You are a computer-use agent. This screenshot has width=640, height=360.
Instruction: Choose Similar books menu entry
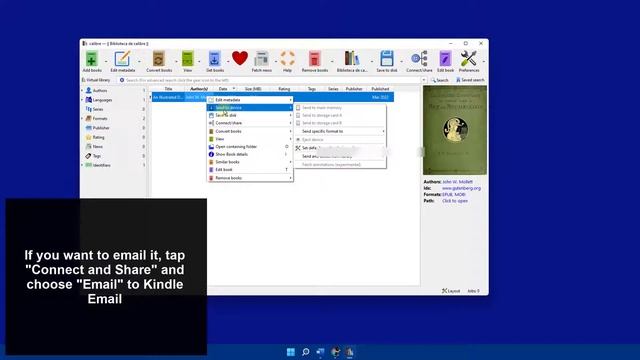tap(250, 162)
